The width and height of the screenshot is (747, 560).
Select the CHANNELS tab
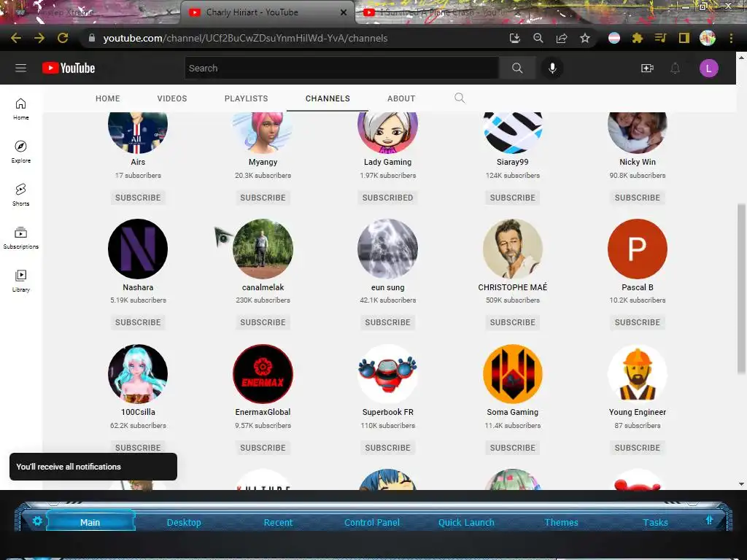point(328,98)
